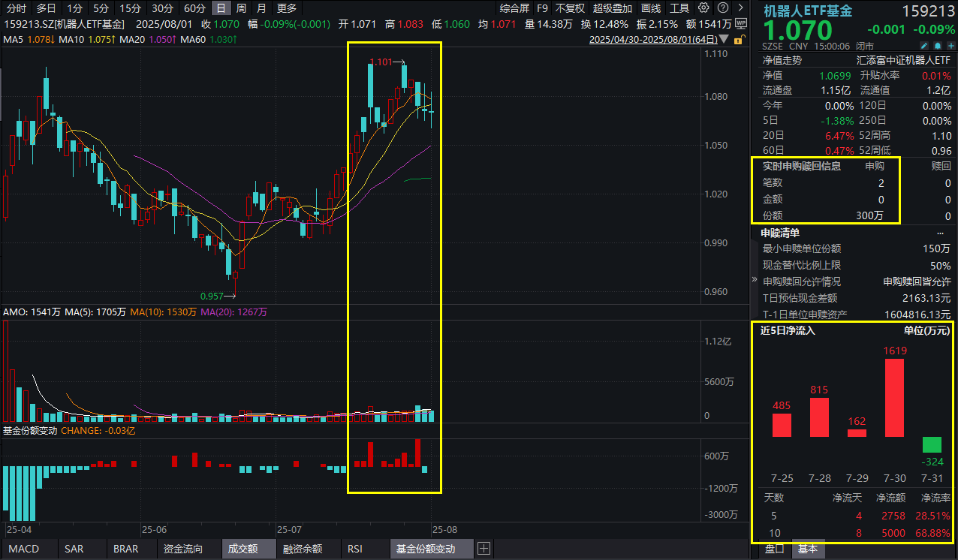The image size is (958, 560).
Task: Click the 7-30 net inflow red bar
Action: coord(895,397)
